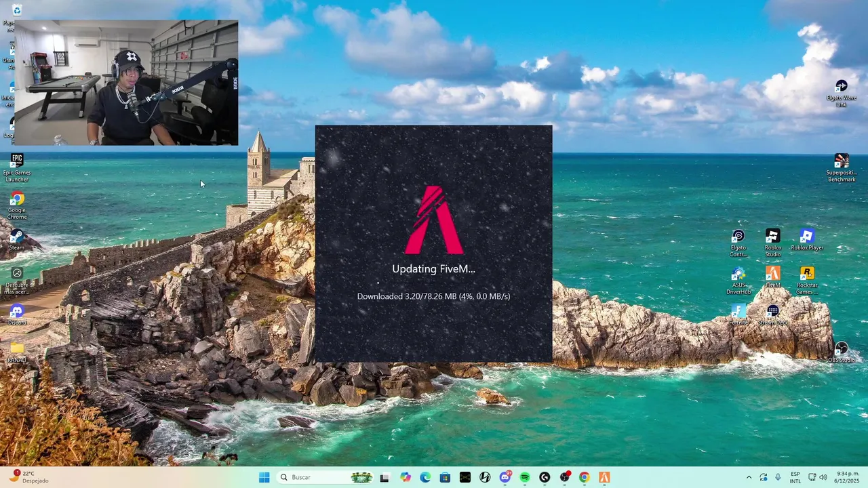Click the microphone tray icon
Viewport: 868px width, 488px height.
pyautogui.click(x=778, y=477)
